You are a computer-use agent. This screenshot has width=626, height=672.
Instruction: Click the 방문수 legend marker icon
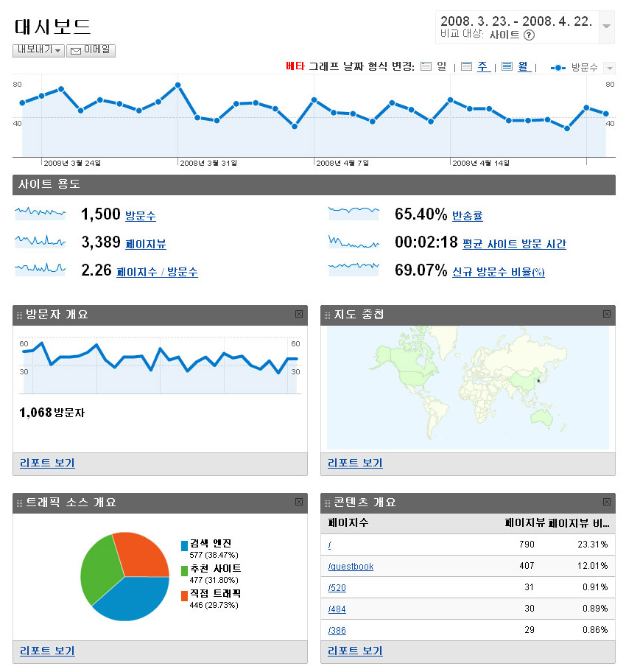point(558,68)
